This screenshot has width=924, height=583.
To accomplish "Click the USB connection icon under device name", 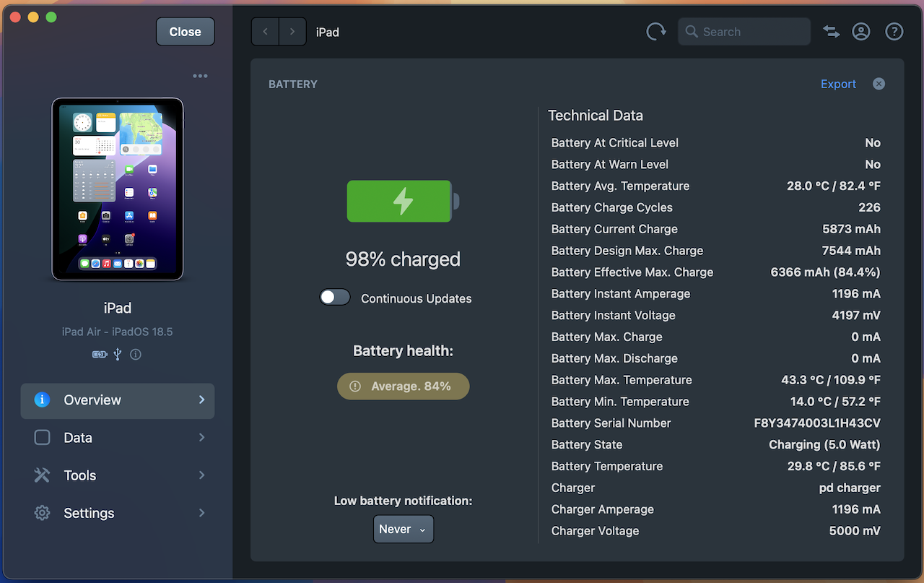I will click(118, 355).
